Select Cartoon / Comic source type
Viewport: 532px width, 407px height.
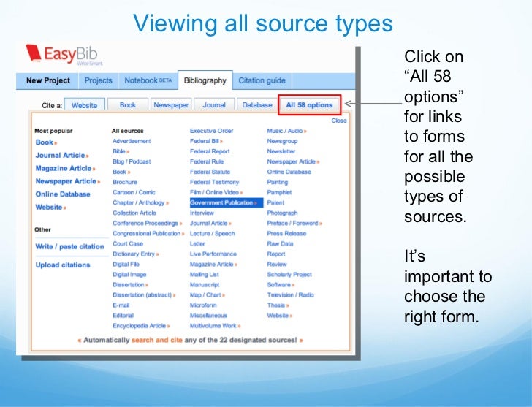(134, 192)
